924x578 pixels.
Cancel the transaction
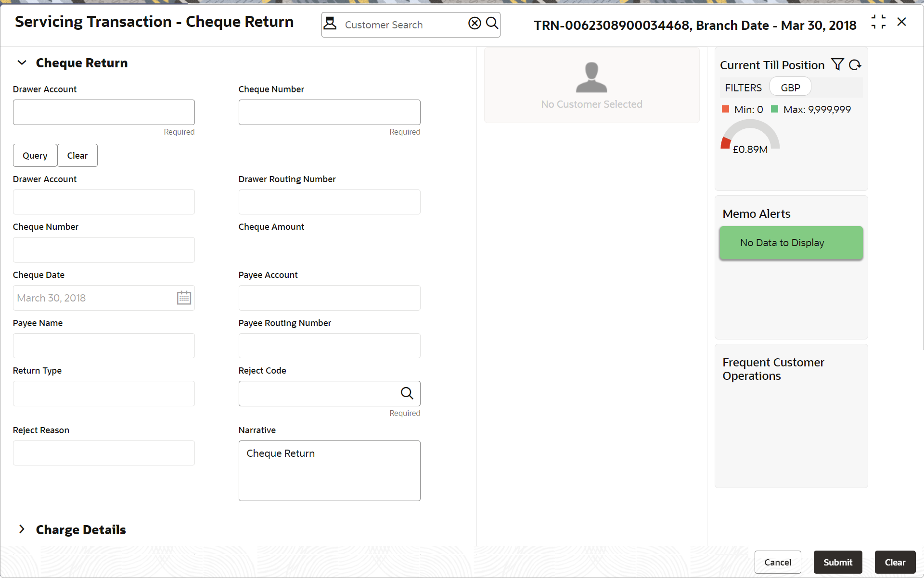tap(777, 562)
